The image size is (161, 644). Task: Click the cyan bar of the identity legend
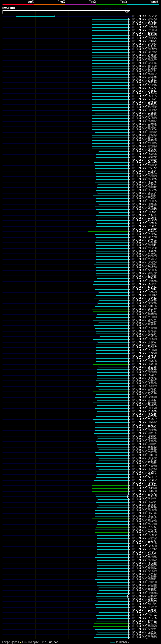click(143, 5)
